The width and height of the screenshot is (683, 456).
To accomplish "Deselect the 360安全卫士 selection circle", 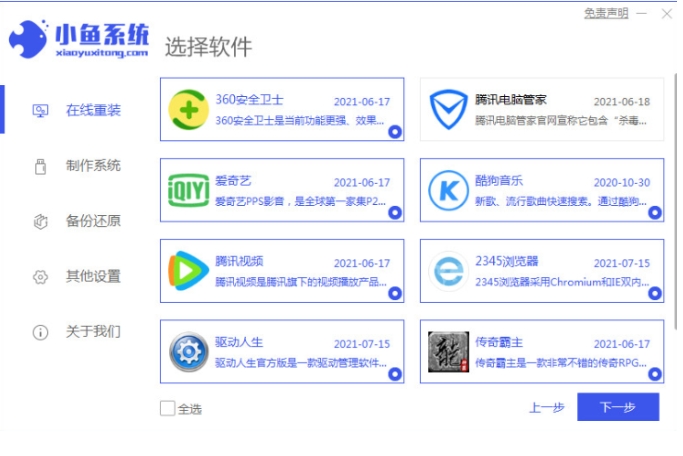I will click(x=395, y=132).
